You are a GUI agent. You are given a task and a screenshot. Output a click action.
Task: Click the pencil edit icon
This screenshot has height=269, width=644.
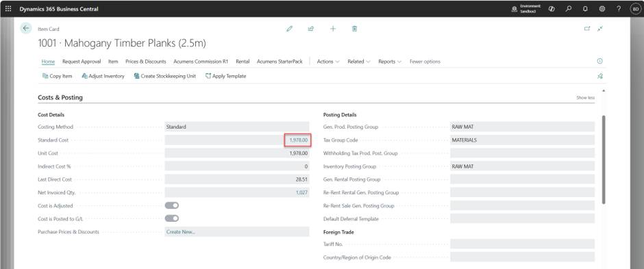pyautogui.click(x=290, y=29)
